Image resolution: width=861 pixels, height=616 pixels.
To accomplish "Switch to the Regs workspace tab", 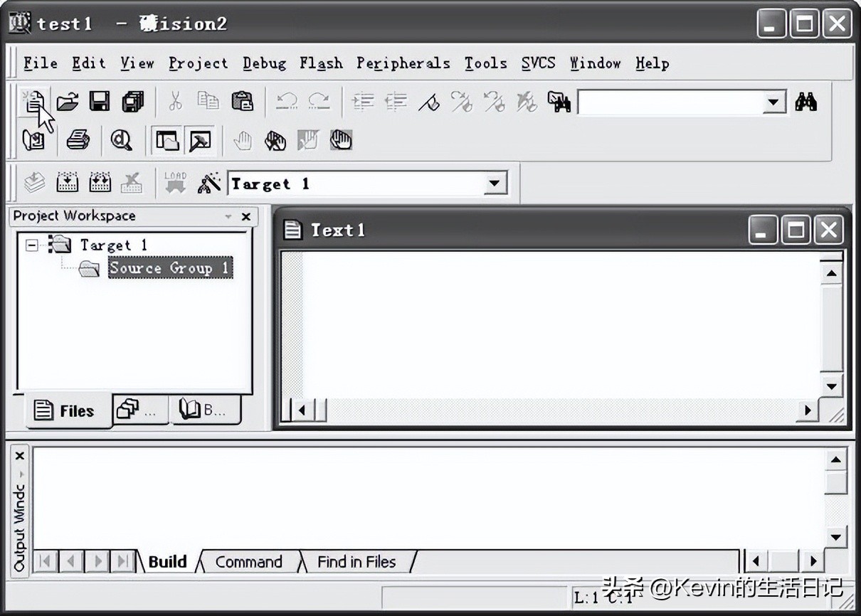I will (x=141, y=410).
